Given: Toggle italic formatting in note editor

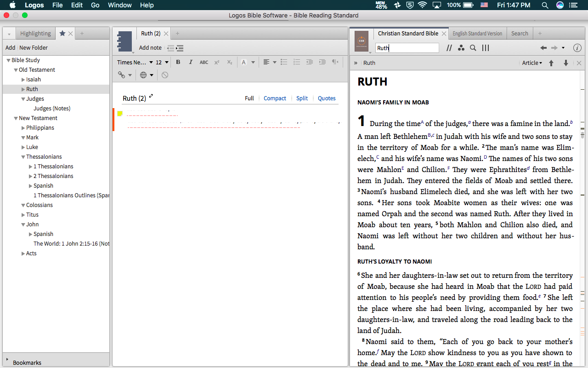Looking at the screenshot, I should (191, 62).
